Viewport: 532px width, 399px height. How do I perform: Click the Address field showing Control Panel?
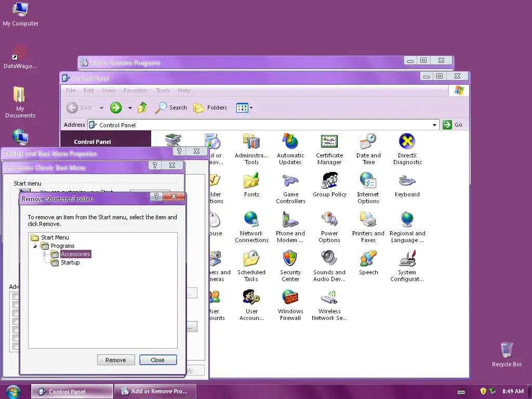pos(263,125)
